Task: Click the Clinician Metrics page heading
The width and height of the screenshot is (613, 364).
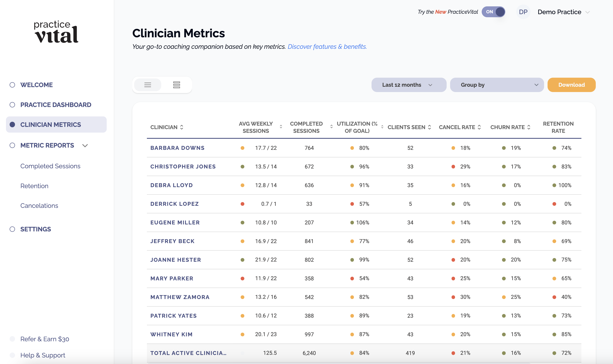Action: pyautogui.click(x=178, y=33)
